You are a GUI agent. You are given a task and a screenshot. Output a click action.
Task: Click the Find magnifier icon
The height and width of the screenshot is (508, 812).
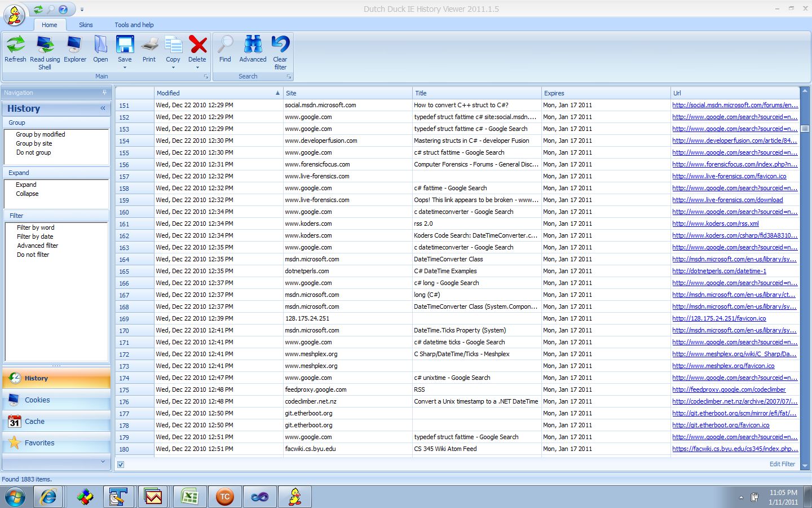point(225,45)
